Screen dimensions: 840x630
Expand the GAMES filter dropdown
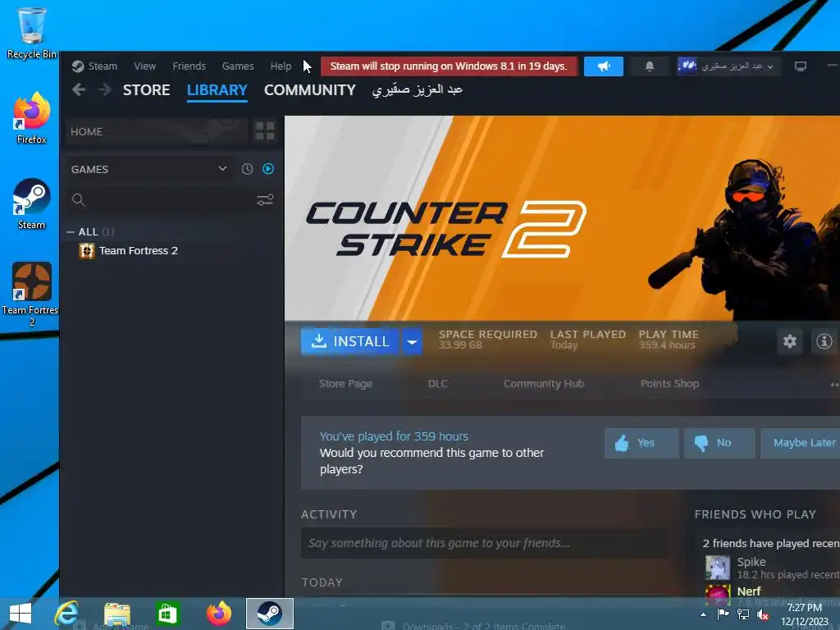click(x=149, y=169)
